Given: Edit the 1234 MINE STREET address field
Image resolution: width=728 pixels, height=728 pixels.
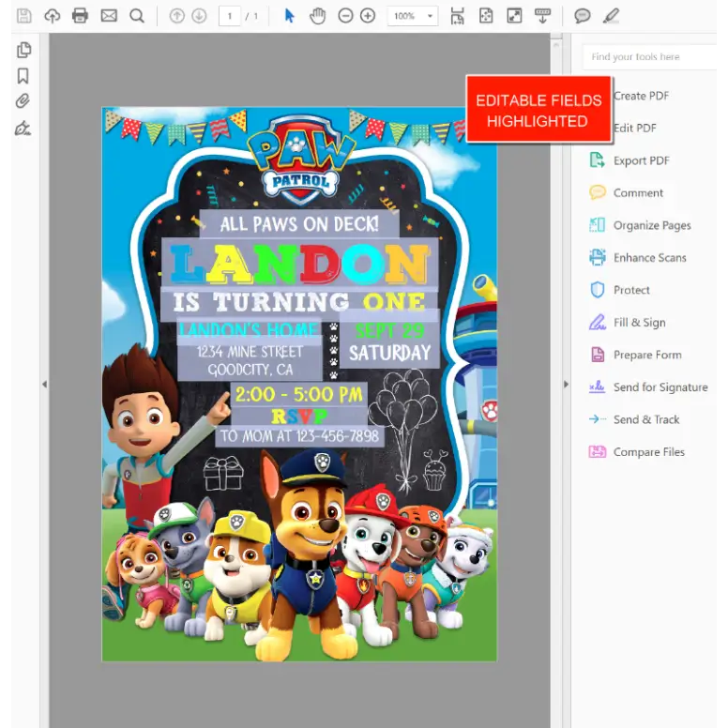Looking at the screenshot, I should tap(250, 361).
